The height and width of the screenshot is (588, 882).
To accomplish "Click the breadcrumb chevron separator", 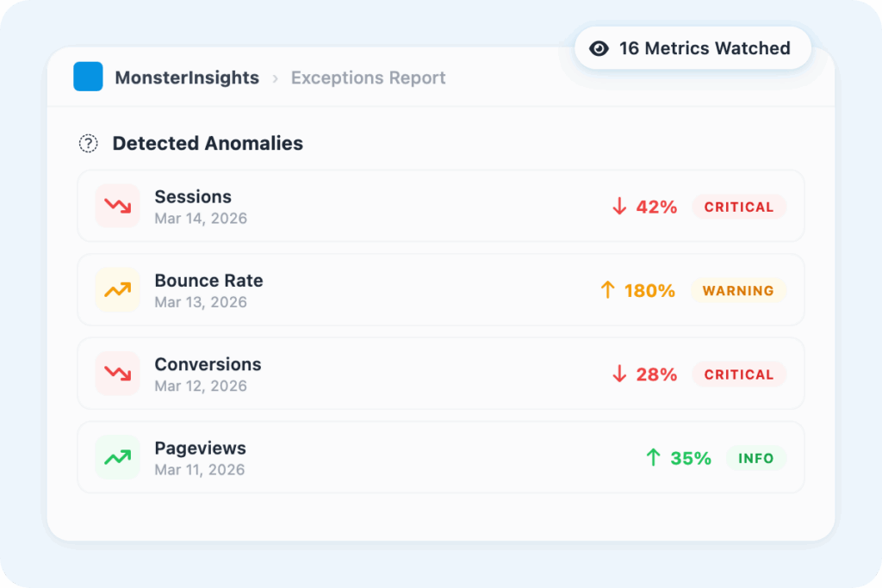I will [276, 78].
